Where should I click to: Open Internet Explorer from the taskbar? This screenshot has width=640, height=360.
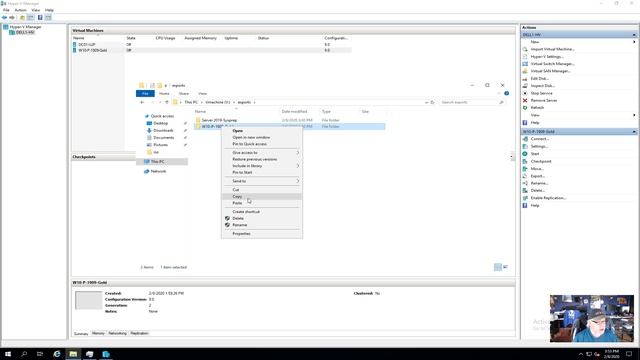(x=57, y=354)
